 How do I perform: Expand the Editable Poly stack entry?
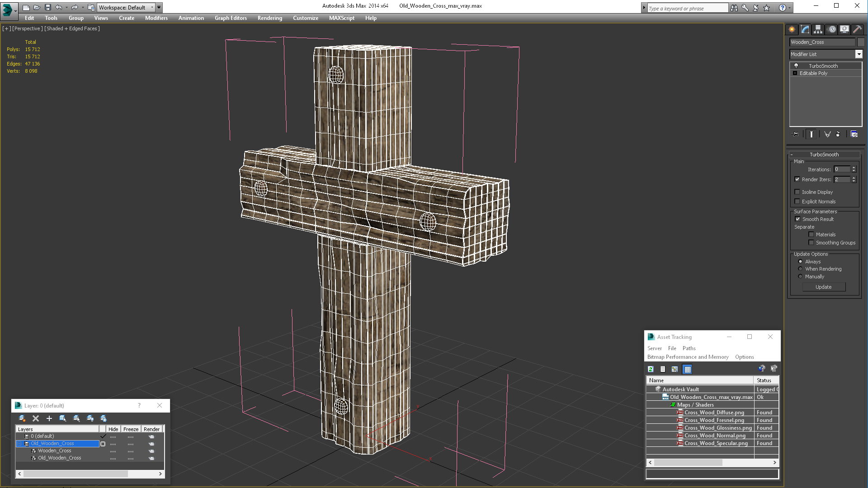(795, 73)
